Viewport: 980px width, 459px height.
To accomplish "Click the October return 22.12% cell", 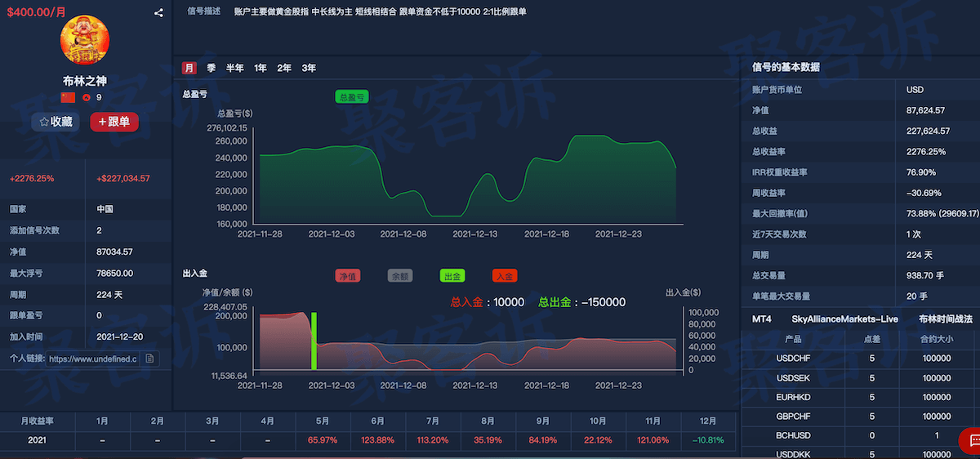I will tap(598, 440).
